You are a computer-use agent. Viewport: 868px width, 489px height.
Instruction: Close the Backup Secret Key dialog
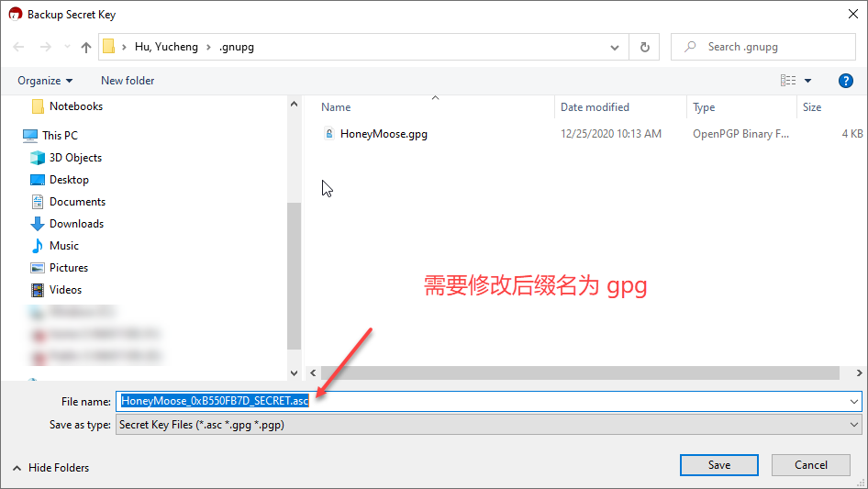(x=853, y=15)
